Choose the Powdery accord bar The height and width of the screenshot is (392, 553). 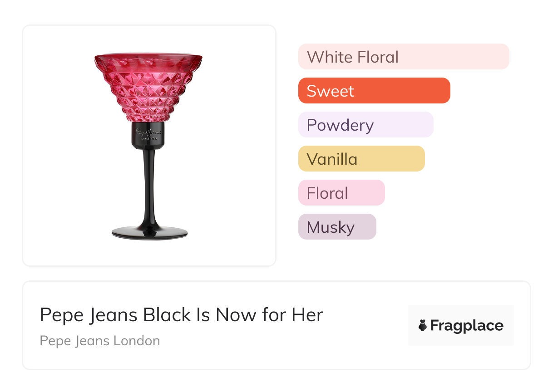(365, 125)
